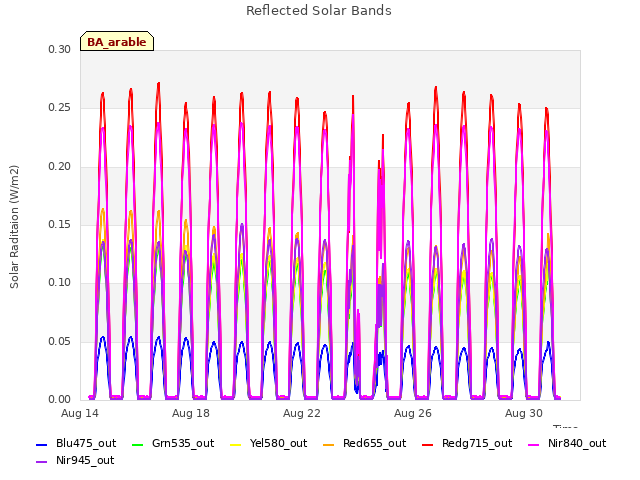
Task: Click the red Redg715_out color swatch
Action: (x=427, y=444)
